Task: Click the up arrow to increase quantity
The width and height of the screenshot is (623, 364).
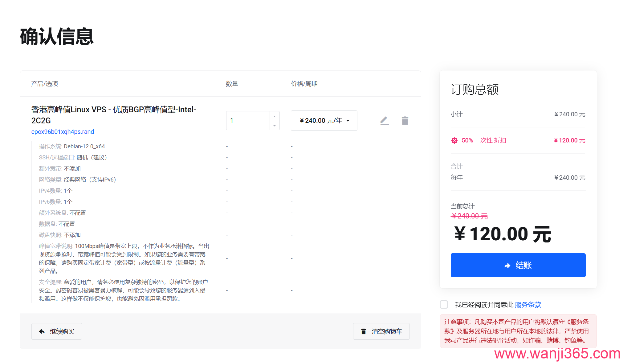Action: [275, 116]
